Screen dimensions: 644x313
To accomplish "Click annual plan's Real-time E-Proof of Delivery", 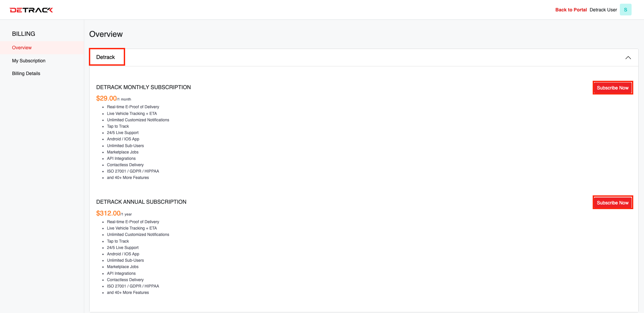I will coord(133,222).
